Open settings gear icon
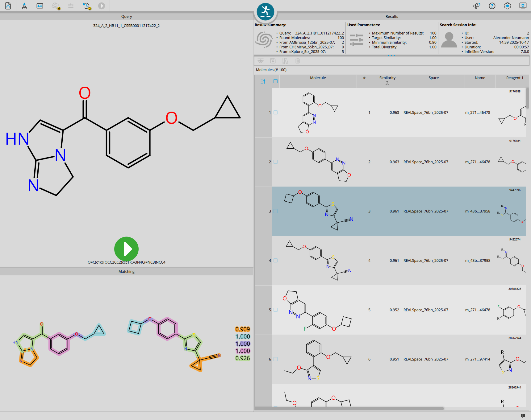The image size is (531, 420). coord(508,6)
